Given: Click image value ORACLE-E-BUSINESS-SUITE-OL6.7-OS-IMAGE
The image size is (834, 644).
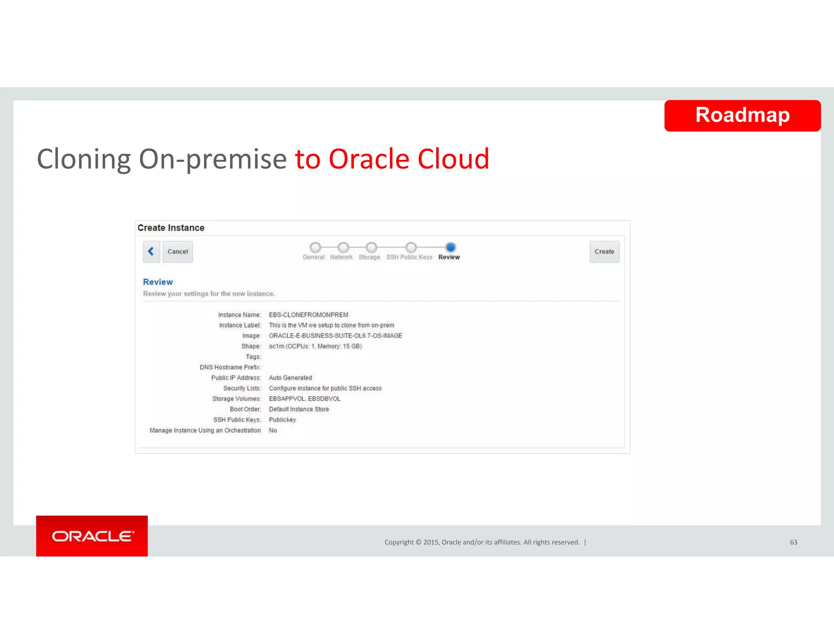Looking at the screenshot, I should point(336,336).
